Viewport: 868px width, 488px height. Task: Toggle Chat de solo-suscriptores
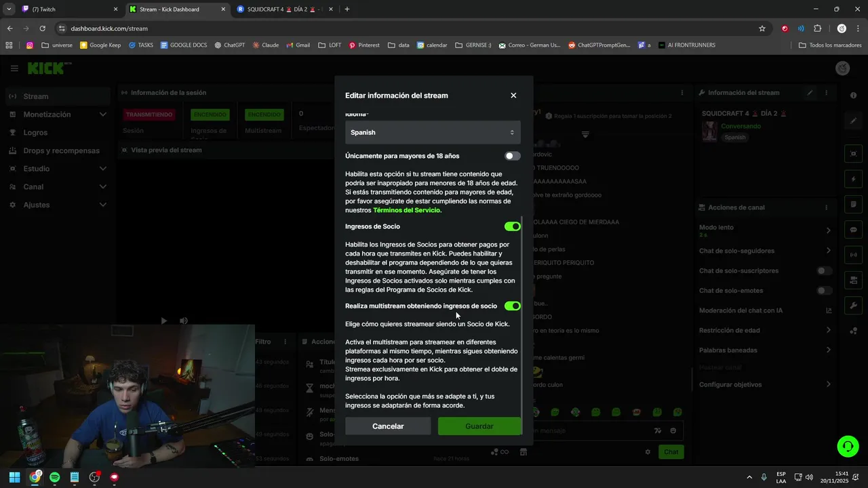coord(824,271)
